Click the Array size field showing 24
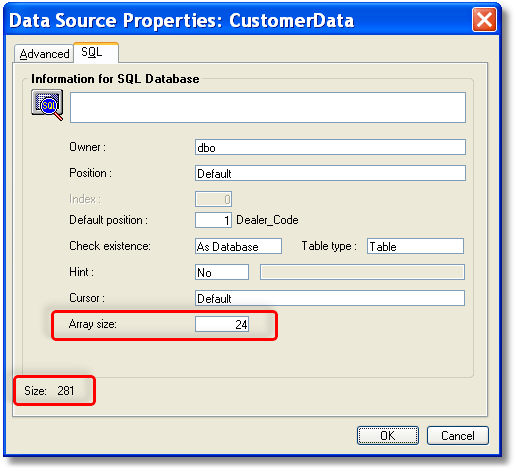The image size is (516, 471). point(222,324)
